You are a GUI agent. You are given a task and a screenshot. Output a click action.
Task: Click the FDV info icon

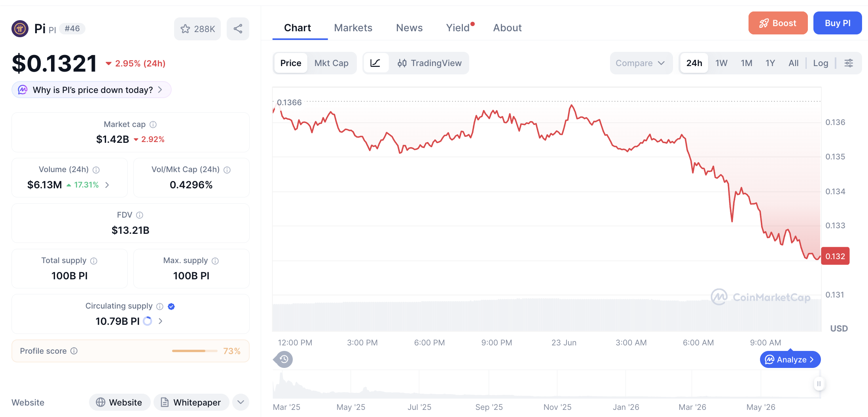(x=140, y=215)
